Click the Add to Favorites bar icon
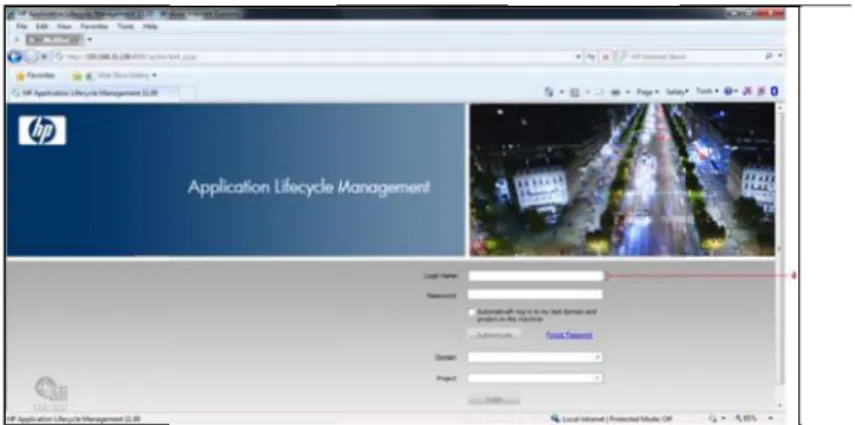855x425 pixels. [x=77, y=76]
